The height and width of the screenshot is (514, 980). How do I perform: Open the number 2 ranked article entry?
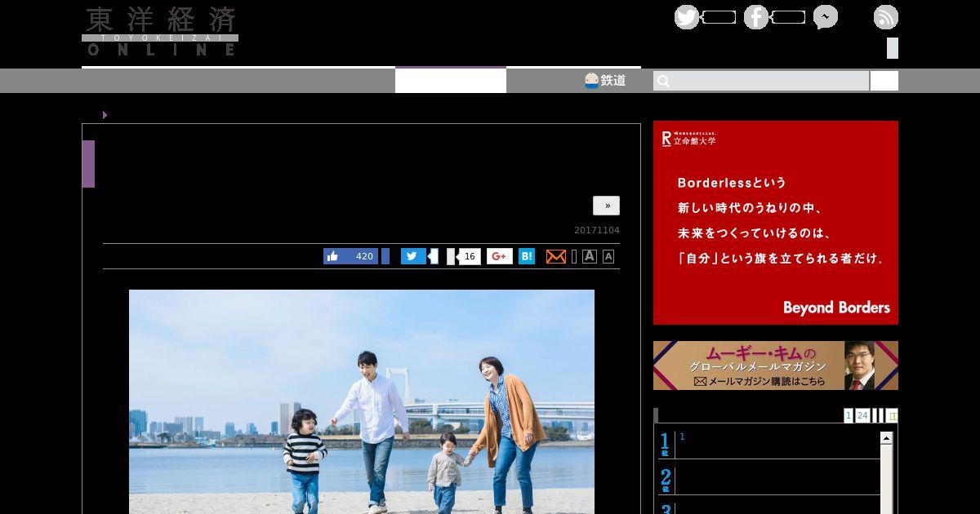(769, 480)
